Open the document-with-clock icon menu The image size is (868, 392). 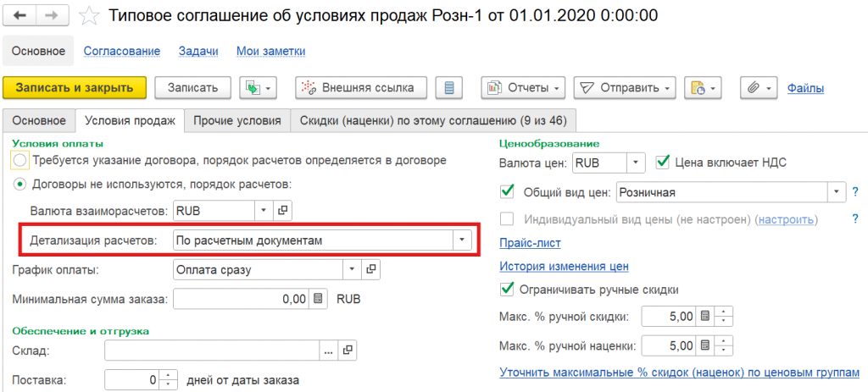pyautogui.click(x=703, y=88)
